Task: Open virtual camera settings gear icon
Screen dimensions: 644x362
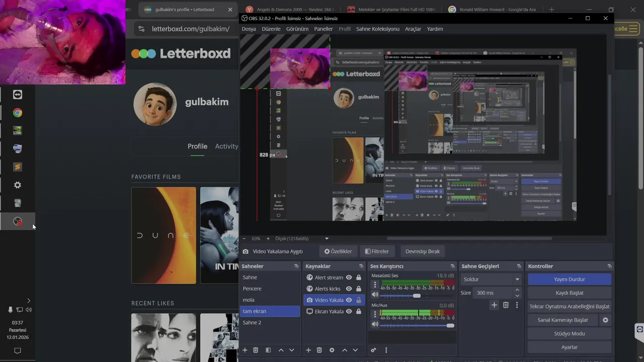Action: coord(605,320)
